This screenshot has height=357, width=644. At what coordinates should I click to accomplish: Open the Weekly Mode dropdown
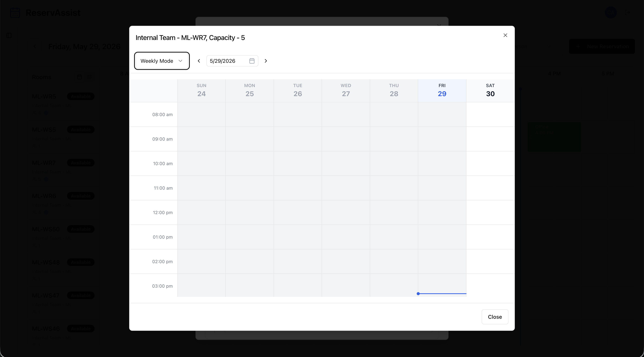(x=162, y=61)
